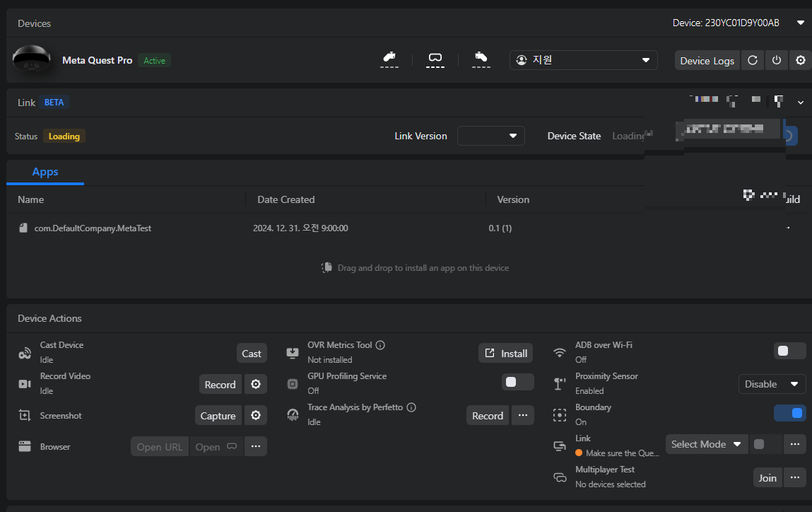
Task: Click the 2024. 12. 31. date cell
Action: coord(300,228)
